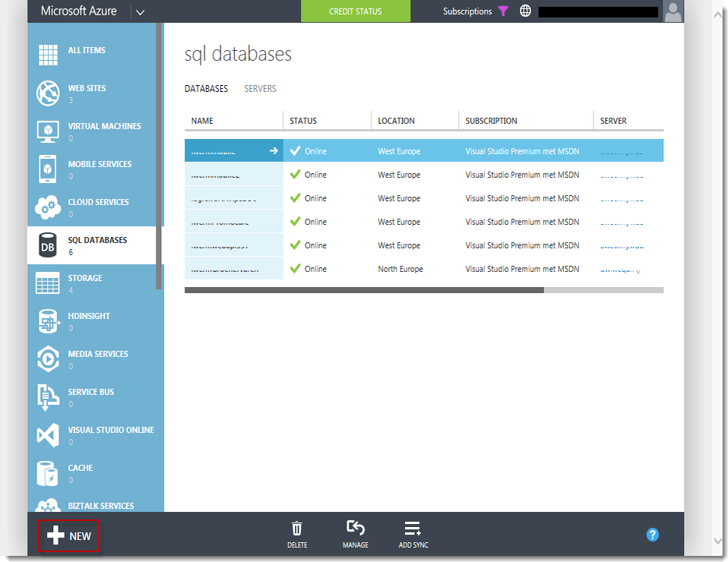Open the Visual Studio Online icon
Screen dimensions: 728x562
pos(48,435)
